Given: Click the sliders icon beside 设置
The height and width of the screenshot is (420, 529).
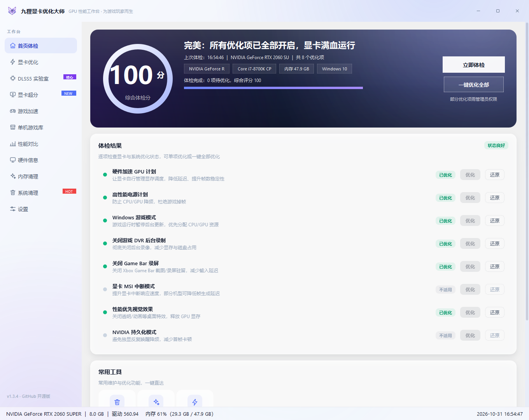Looking at the screenshot, I should 13,209.
